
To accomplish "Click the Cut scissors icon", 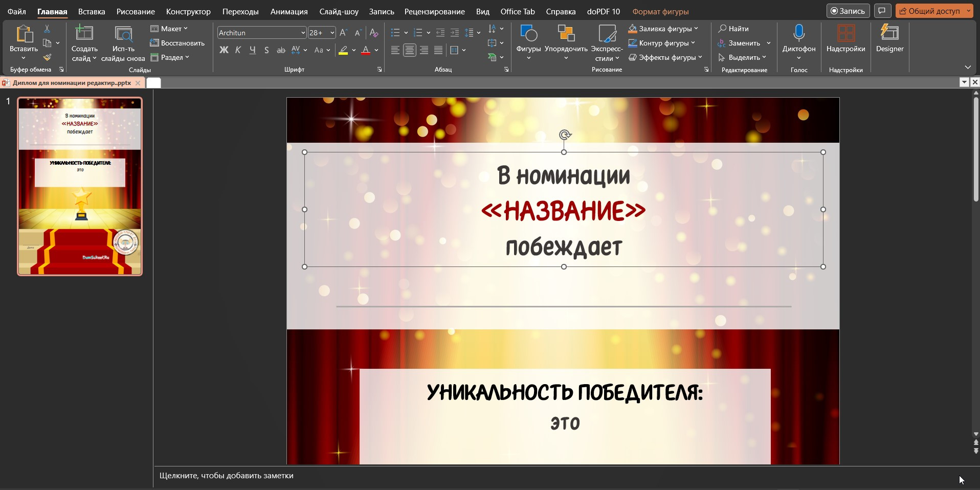I will point(47,29).
